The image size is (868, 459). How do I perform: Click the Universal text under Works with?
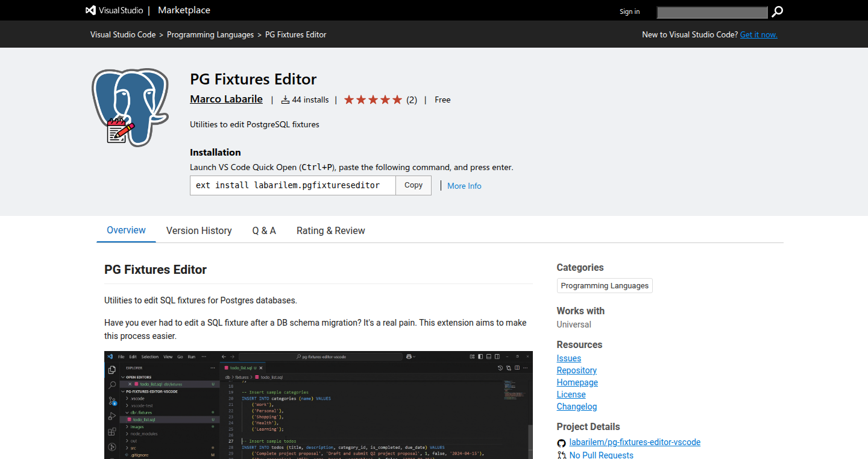click(x=574, y=324)
